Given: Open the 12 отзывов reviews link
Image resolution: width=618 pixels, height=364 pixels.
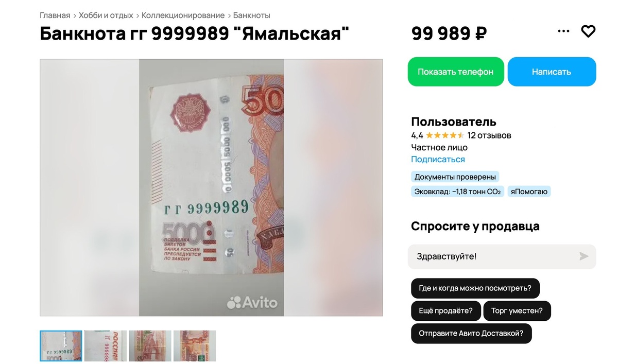Looking at the screenshot, I should [489, 135].
